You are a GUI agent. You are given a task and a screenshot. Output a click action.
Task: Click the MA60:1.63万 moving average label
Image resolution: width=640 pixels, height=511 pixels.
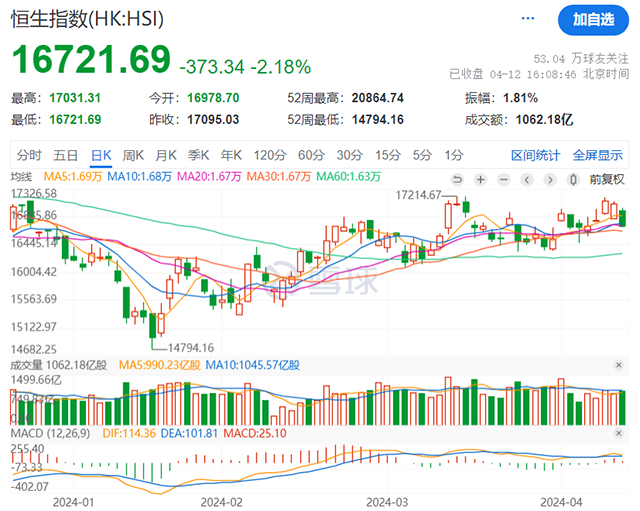point(349,177)
